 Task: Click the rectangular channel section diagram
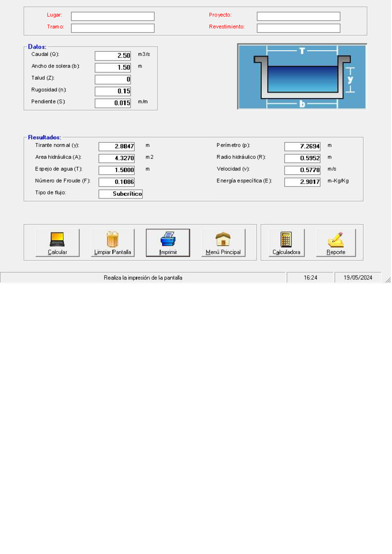(x=302, y=77)
